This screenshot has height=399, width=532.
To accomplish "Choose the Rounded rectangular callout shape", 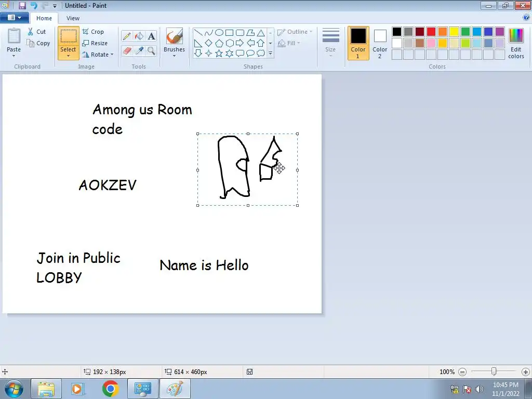I will click(240, 54).
